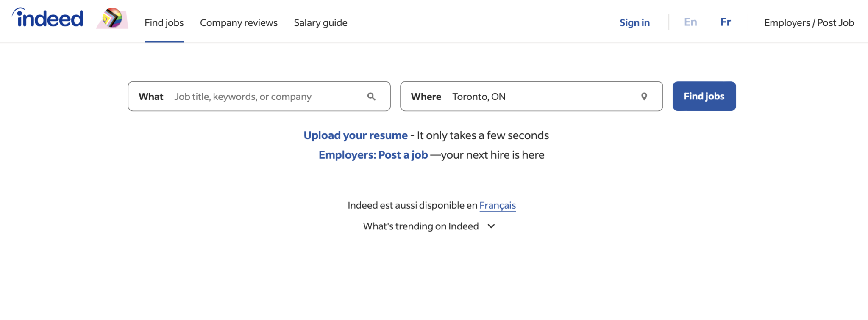868x320 pixels.
Task: Click the location pin icon
Action: (644, 97)
